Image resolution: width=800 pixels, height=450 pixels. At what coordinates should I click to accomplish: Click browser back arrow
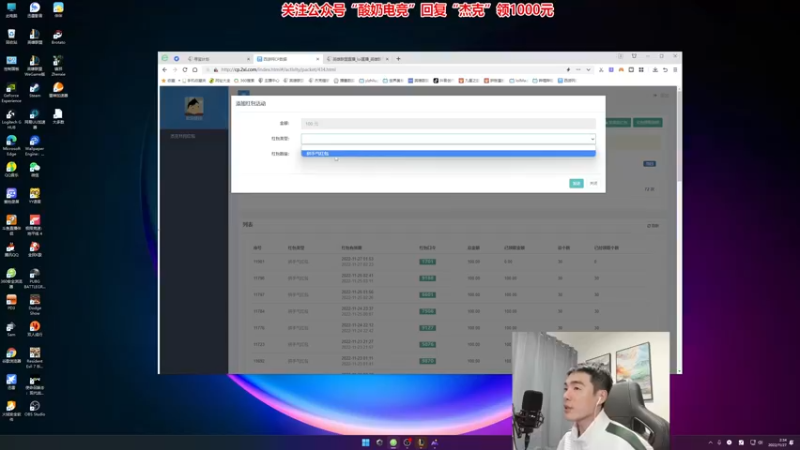[x=165, y=70]
